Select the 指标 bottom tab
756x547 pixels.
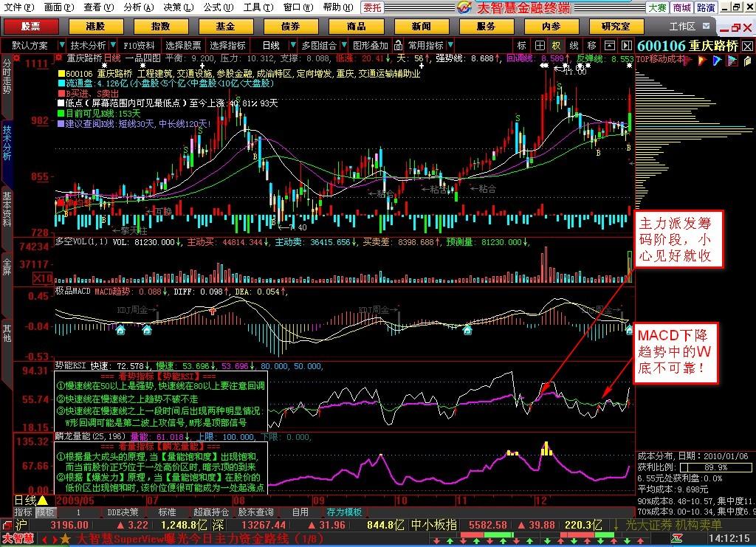24,512
